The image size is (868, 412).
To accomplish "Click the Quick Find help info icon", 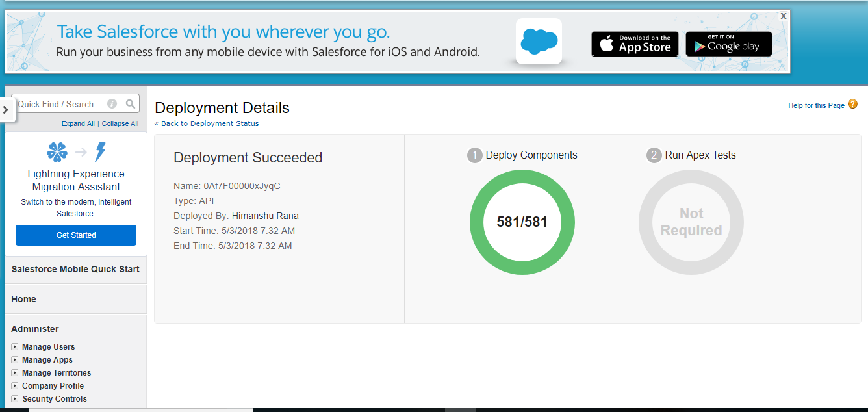I will coord(112,104).
